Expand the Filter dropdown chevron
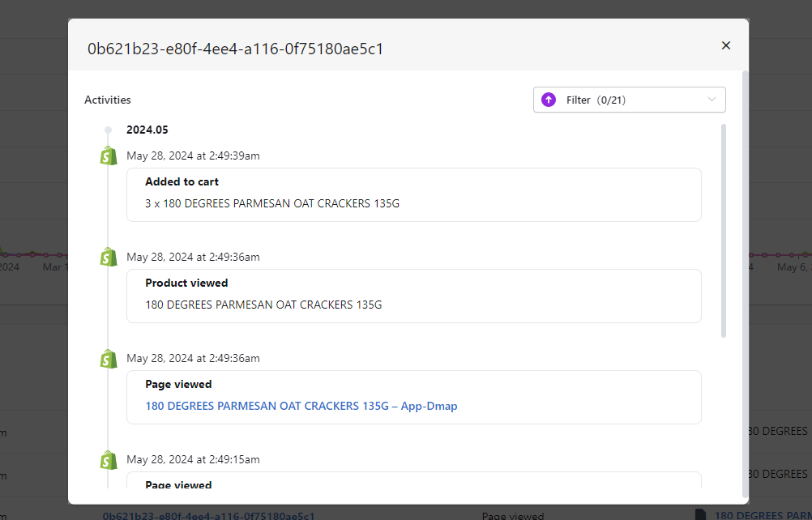 tap(712, 100)
